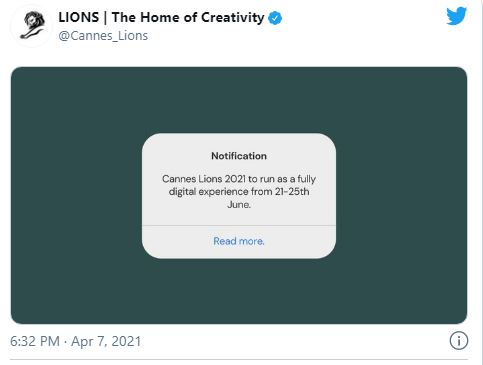The height and width of the screenshot is (365, 483).
Task: Click the horizontal rule below the timestamp
Action: (239, 359)
